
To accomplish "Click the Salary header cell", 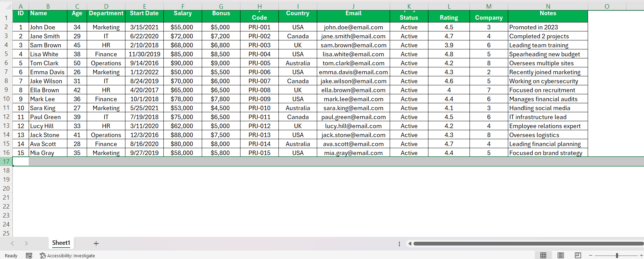I will (183, 16).
